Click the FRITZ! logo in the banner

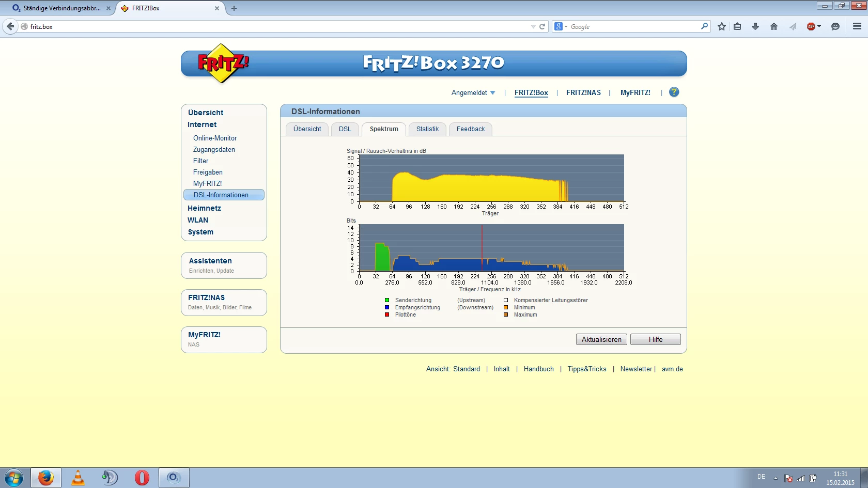pos(223,64)
